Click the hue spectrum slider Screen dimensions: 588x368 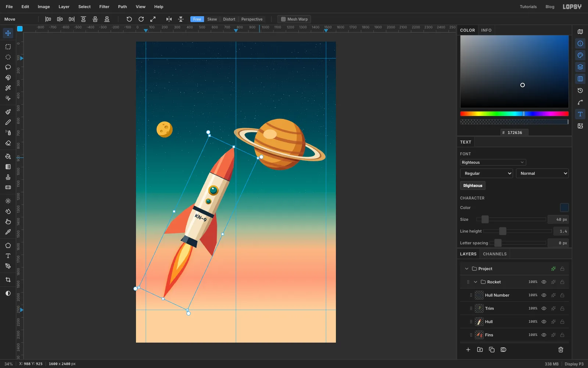point(514,114)
